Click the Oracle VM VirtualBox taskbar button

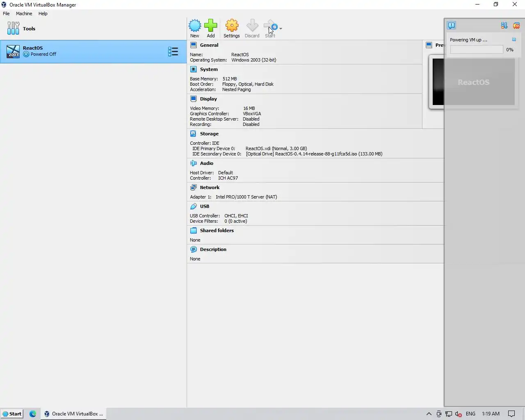pyautogui.click(x=73, y=414)
